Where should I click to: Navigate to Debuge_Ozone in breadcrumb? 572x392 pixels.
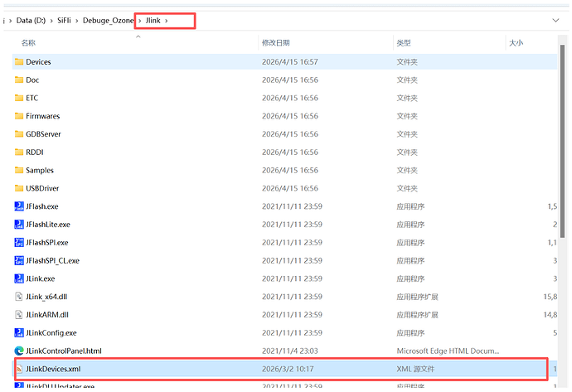[108, 21]
